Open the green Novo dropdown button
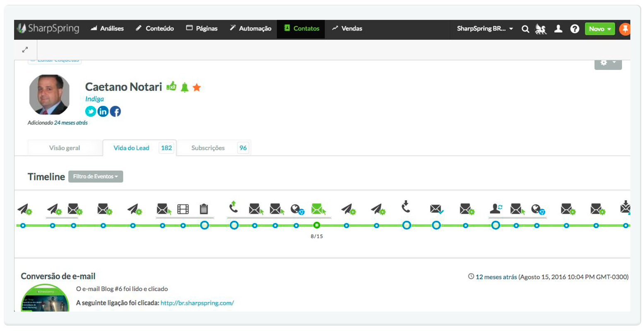Viewport: 644px width, 331px height. 600,29
